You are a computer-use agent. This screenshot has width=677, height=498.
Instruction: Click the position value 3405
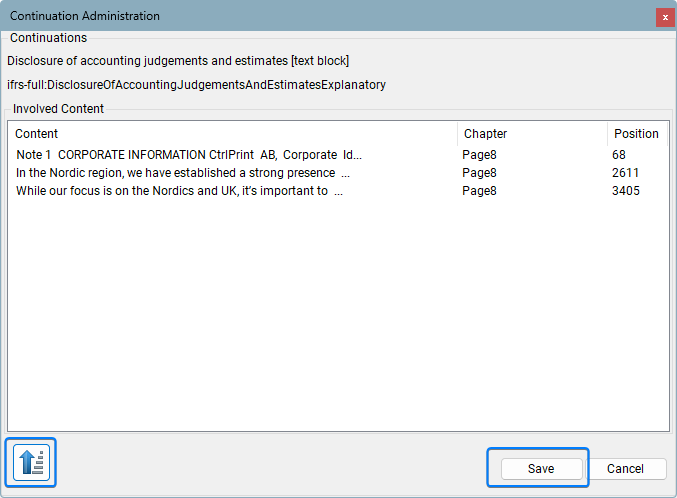pos(625,191)
